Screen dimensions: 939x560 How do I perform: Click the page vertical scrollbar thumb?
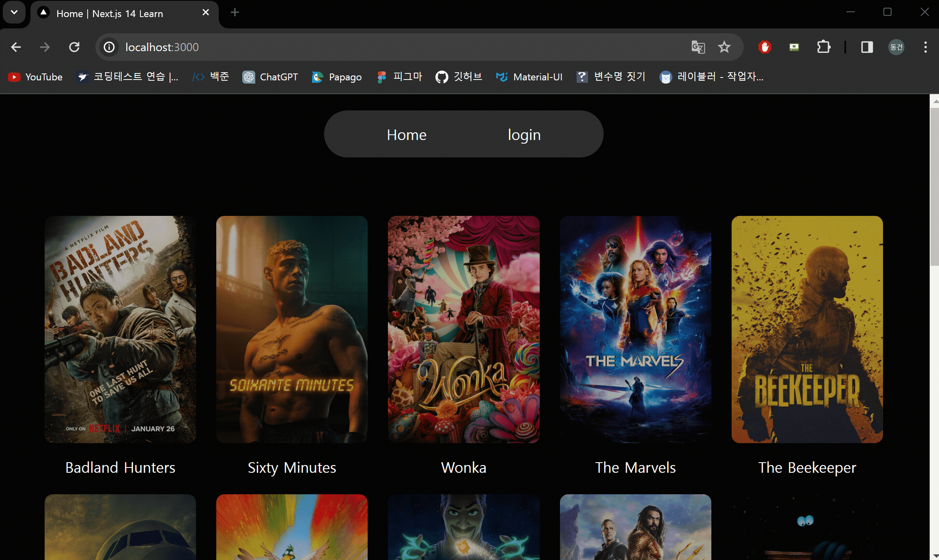coord(935,187)
